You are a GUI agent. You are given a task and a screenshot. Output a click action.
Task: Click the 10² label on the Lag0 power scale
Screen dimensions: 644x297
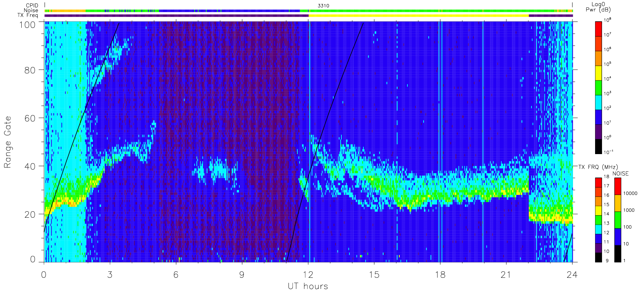pyautogui.click(x=607, y=109)
